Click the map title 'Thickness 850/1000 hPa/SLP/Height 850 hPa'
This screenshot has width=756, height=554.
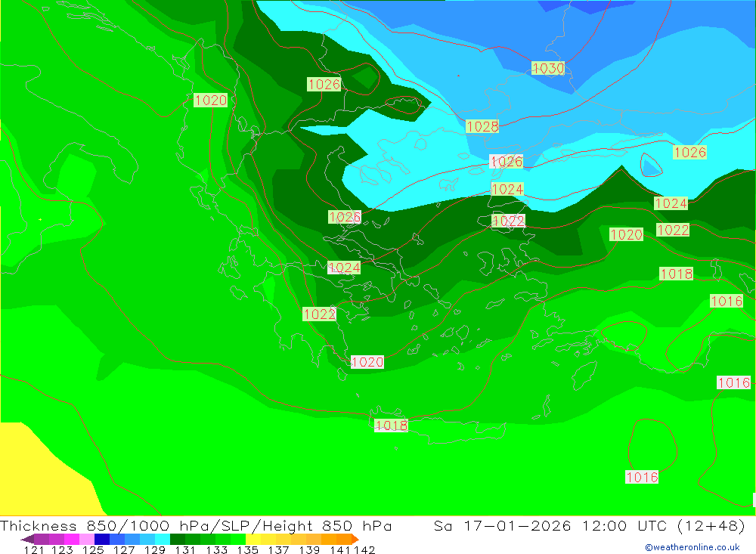(x=196, y=526)
